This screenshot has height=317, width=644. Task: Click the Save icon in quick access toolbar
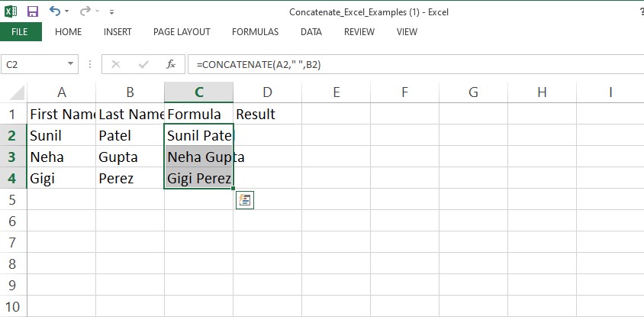[32, 11]
